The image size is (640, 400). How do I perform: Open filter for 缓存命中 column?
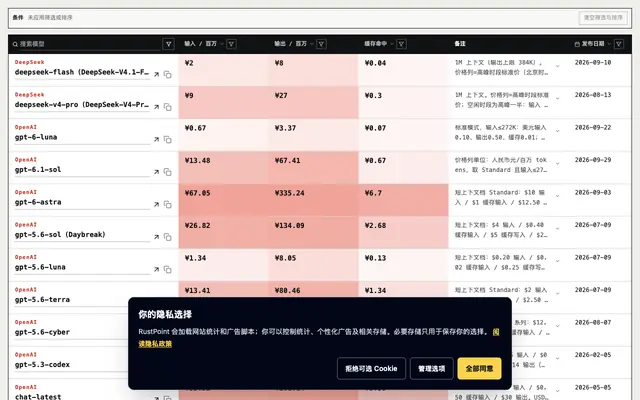pos(401,44)
